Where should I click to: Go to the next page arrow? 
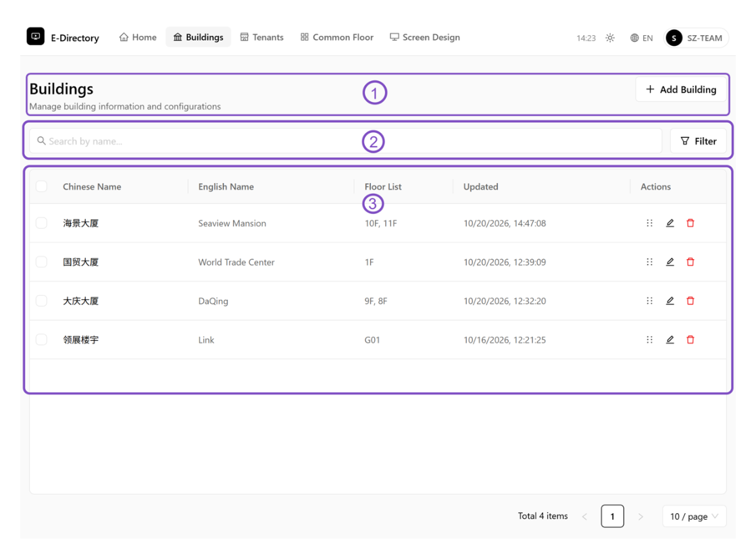click(640, 516)
